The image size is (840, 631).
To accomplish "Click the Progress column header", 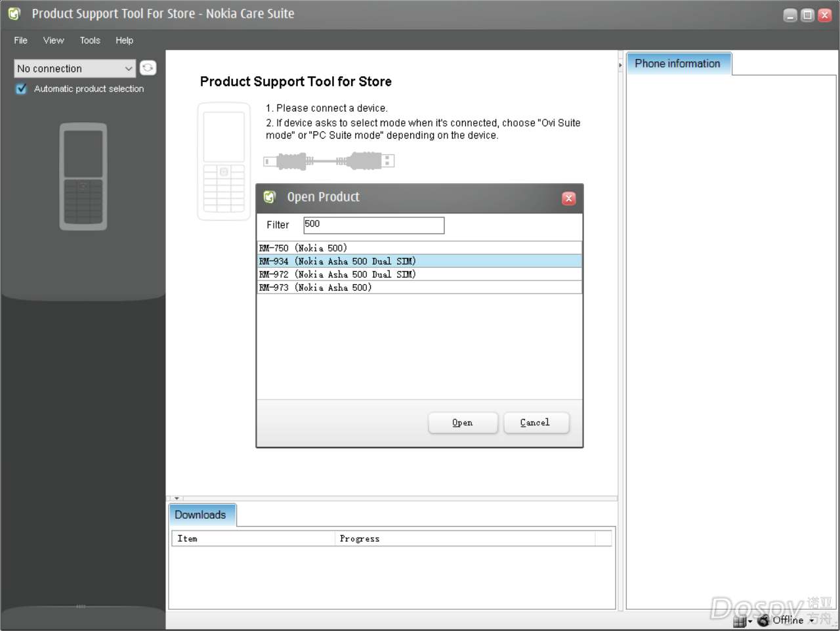I will [x=465, y=538].
